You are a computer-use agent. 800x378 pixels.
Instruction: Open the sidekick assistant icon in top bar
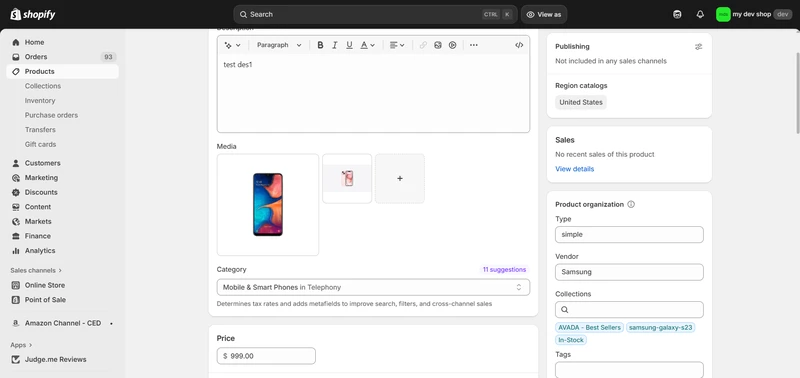coord(677,14)
